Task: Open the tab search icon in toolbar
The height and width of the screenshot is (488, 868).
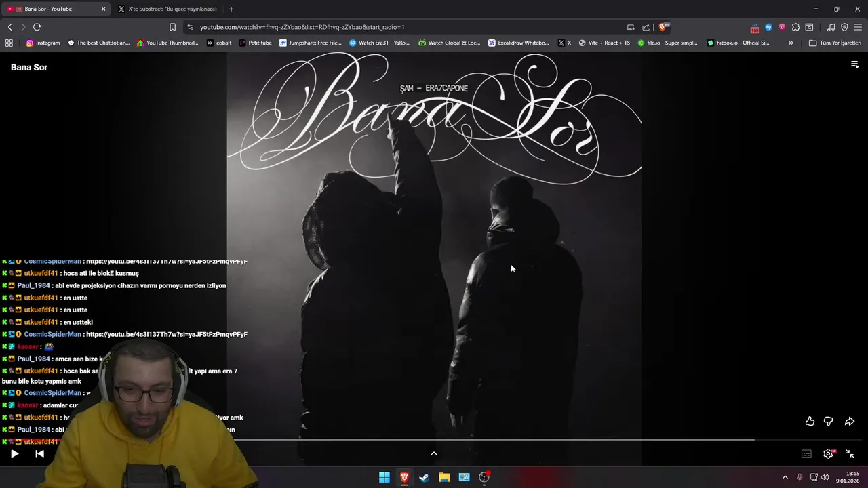Action: coord(809,27)
